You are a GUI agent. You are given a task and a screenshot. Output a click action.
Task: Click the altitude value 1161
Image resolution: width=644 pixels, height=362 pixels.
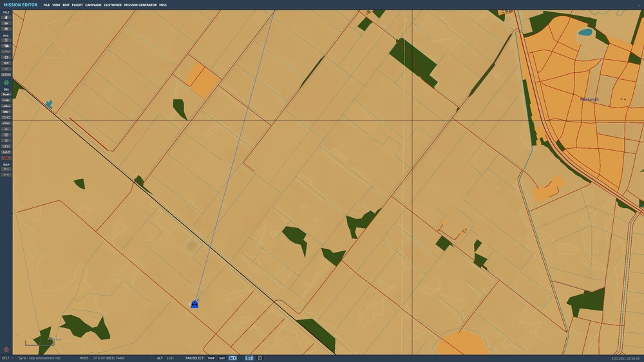tap(170, 358)
